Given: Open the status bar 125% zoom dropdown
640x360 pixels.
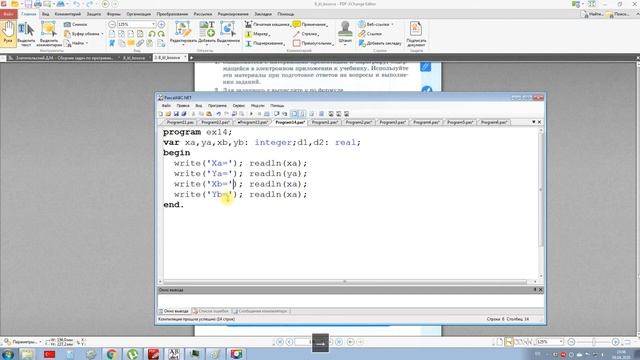Looking at the screenshot, I should coord(549,342).
